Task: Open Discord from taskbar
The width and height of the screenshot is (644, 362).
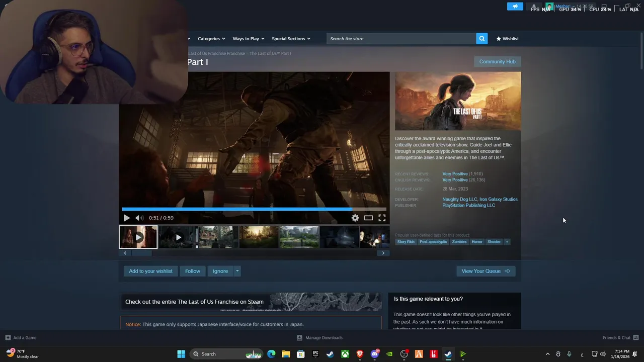Action: [x=375, y=354]
